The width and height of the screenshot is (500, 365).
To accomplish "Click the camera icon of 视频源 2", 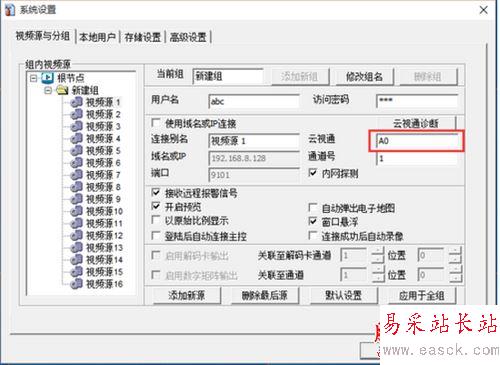I will pyautogui.click(x=77, y=114).
